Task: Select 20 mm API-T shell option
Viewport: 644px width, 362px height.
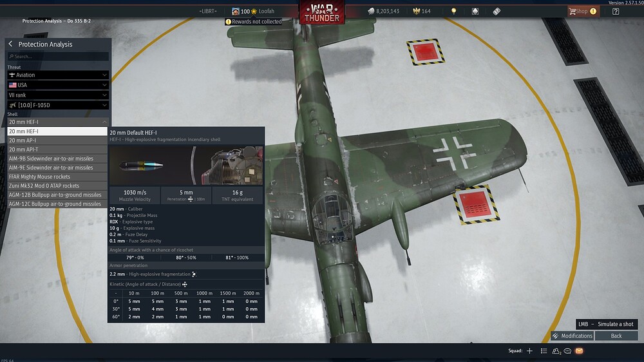Action: coord(57,149)
